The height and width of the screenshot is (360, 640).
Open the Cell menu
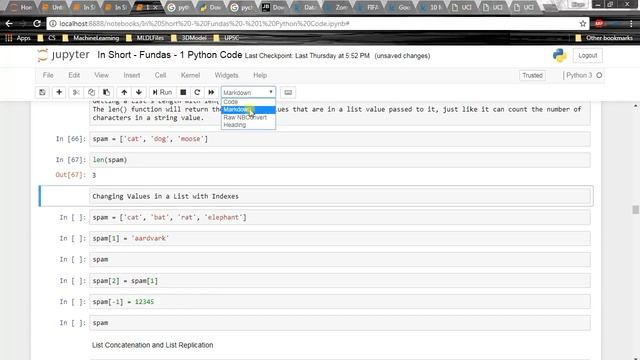[160, 75]
